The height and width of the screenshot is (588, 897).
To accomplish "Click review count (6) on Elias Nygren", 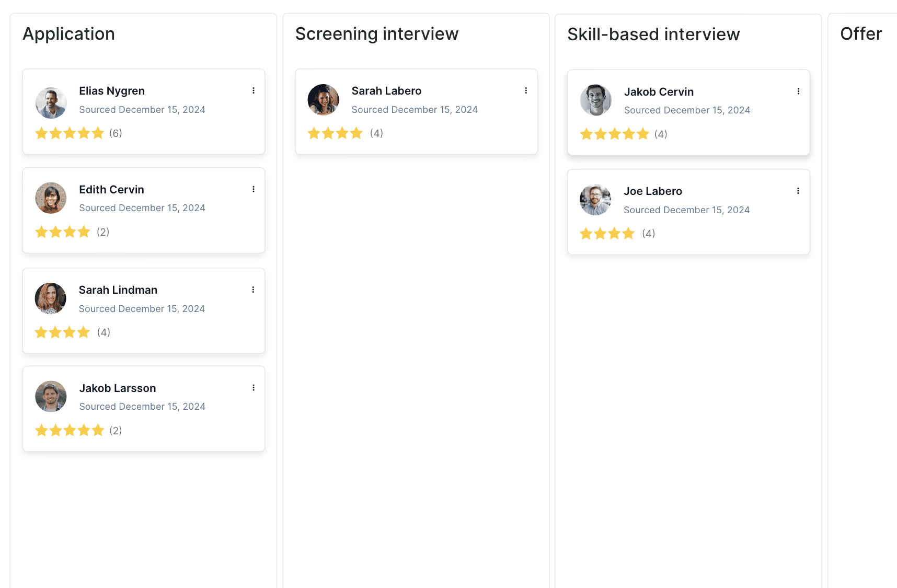I will [116, 133].
